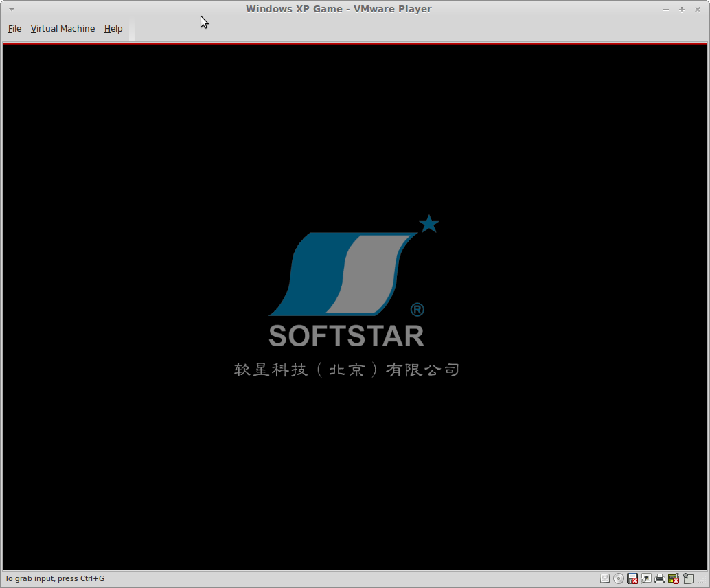The width and height of the screenshot is (710, 588).
Task: Click the message log icon in status bar
Action: pos(688,578)
